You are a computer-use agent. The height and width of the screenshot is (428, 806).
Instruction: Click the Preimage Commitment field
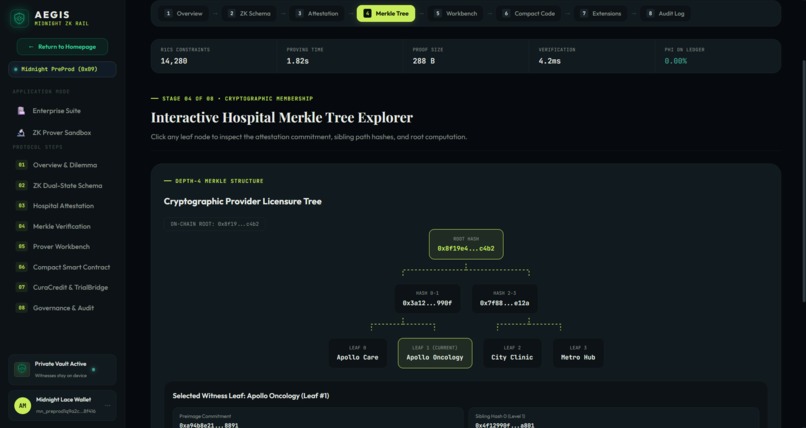click(x=318, y=418)
